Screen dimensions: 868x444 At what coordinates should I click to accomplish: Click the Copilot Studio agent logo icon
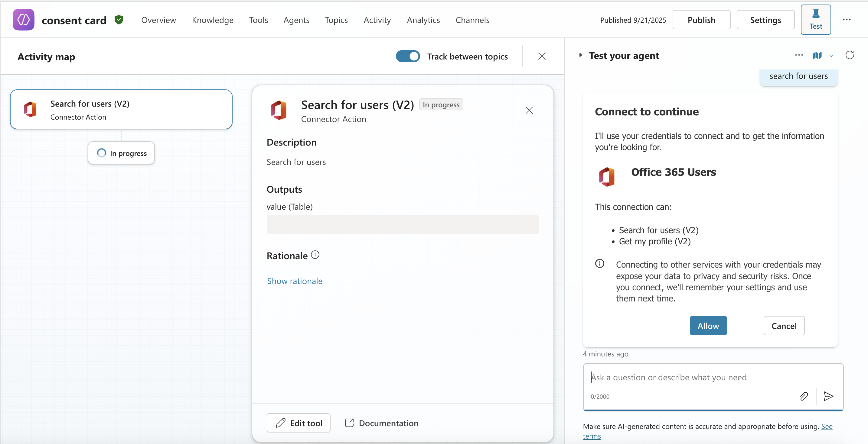(x=23, y=20)
